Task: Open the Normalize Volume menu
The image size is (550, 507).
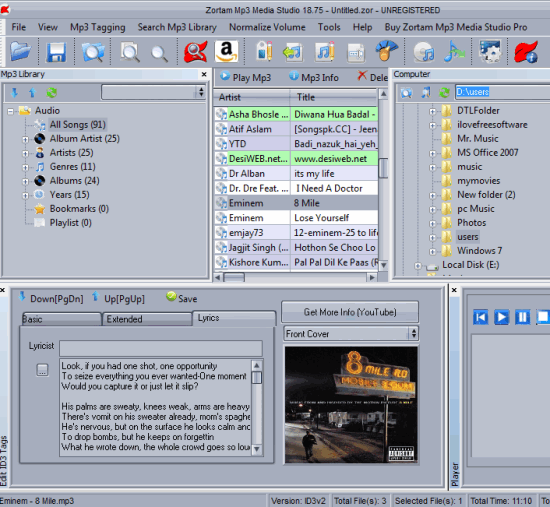Action: click(267, 27)
